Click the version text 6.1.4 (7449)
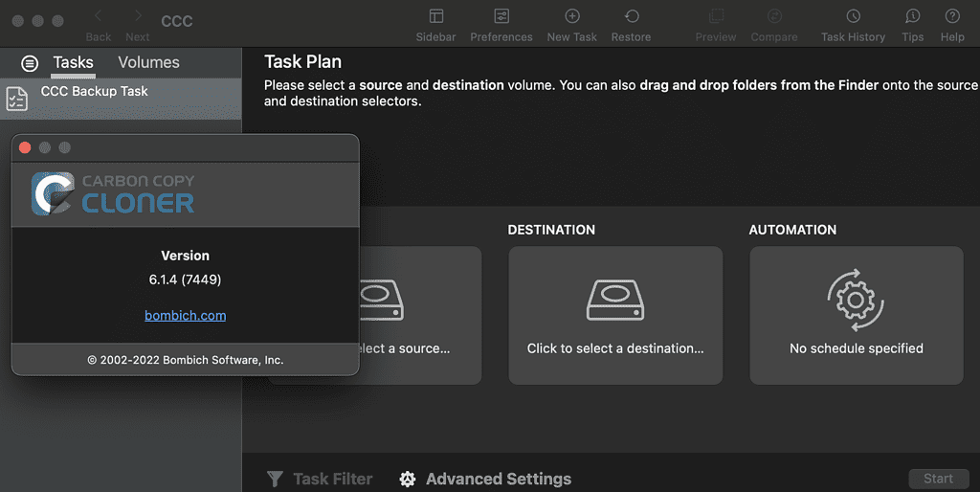The image size is (980, 492). click(x=185, y=280)
